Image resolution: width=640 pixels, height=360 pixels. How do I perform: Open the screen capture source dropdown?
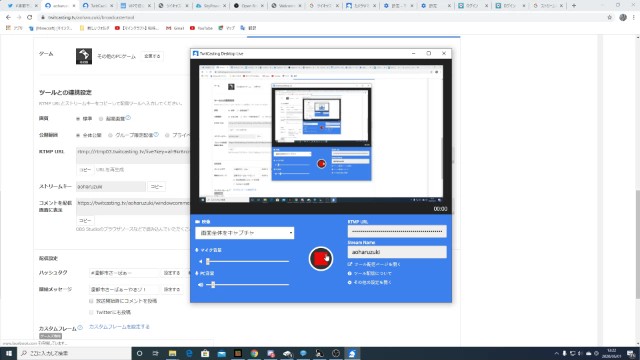[x=244, y=233]
